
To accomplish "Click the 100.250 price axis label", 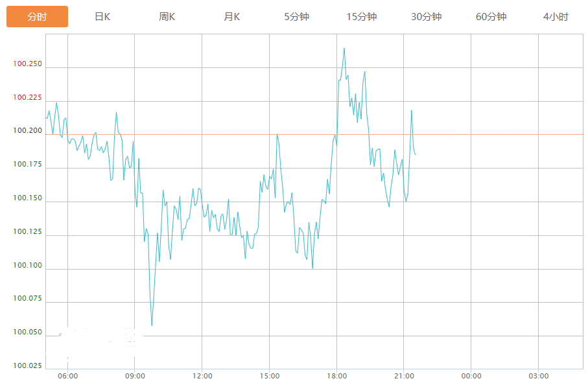I will pos(27,64).
